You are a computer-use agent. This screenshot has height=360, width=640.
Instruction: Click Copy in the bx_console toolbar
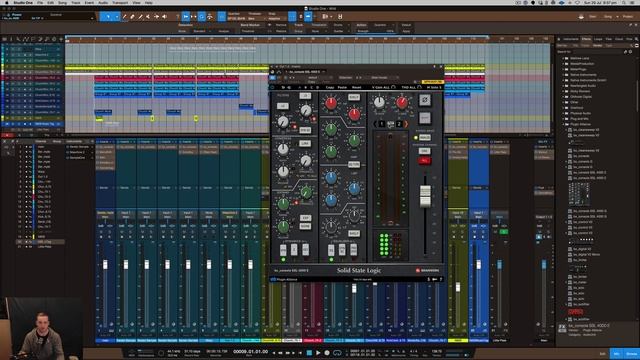click(330, 87)
